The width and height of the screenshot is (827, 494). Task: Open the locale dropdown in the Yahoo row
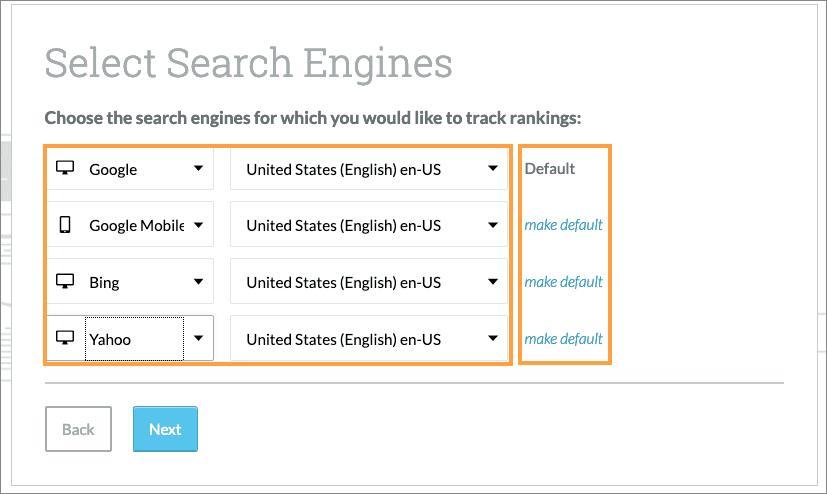pos(368,339)
